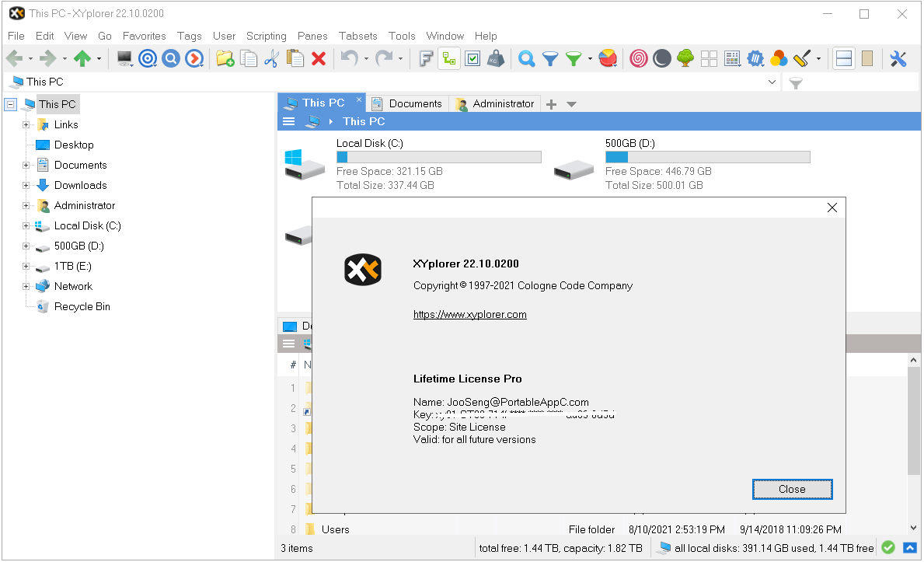
Task: Open the paint roller dropdown arrow
Action: (x=818, y=58)
